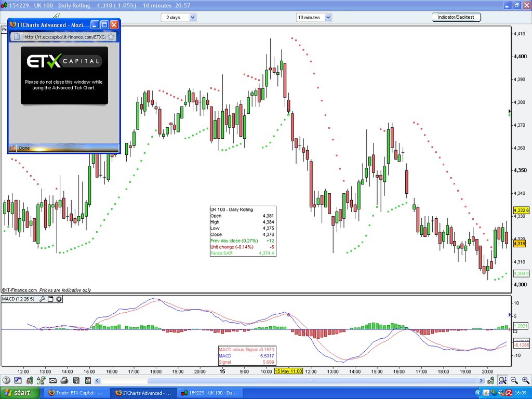Image resolution: width=532 pixels, height=399 pixels.
Task: Save the chart with floppy disk icon
Action: click(x=76, y=380)
